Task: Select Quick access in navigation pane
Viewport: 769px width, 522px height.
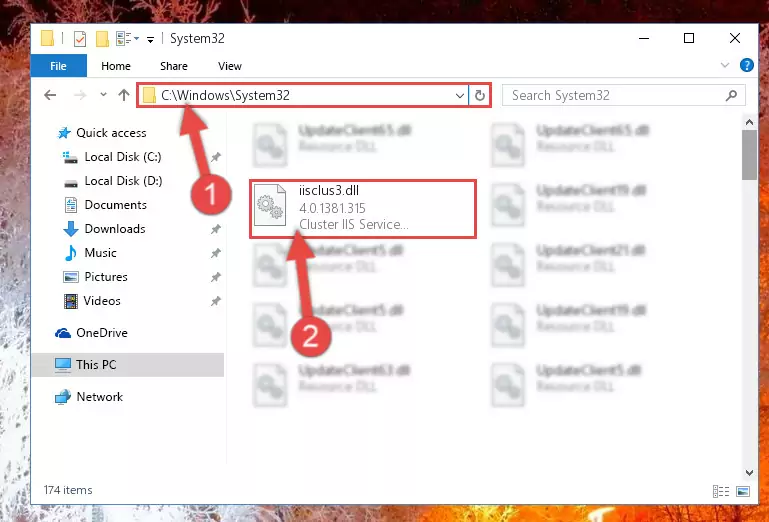Action: tap(111, 133)
